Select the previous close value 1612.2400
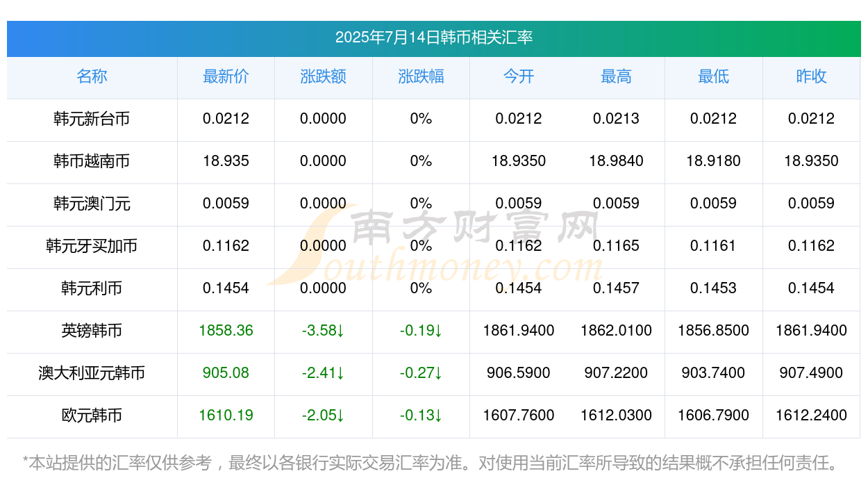 point(811,416)
